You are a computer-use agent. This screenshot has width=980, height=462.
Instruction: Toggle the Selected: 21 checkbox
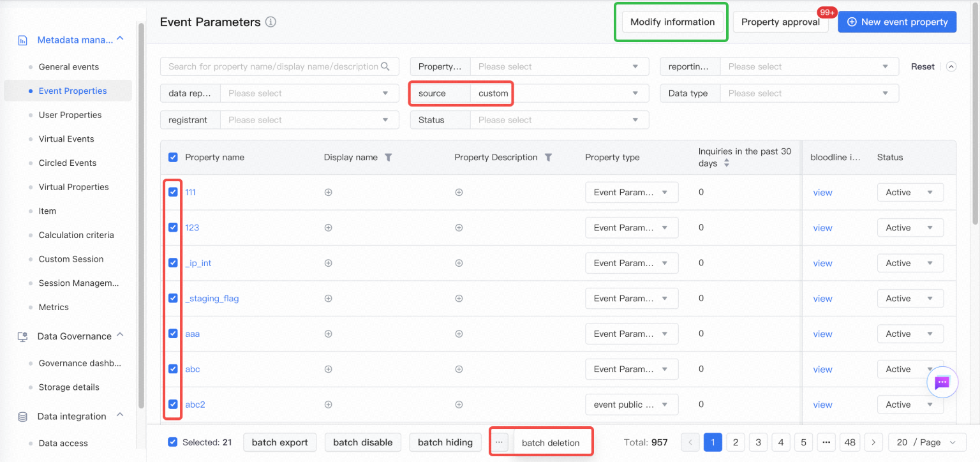pyautogui.click(x=173, y=442)
